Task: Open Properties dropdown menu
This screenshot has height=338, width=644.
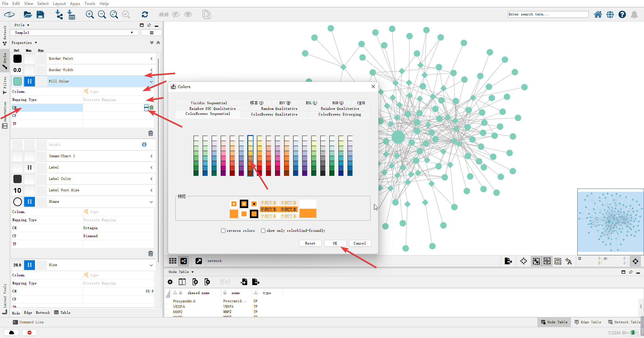Action: coord(24,43)
